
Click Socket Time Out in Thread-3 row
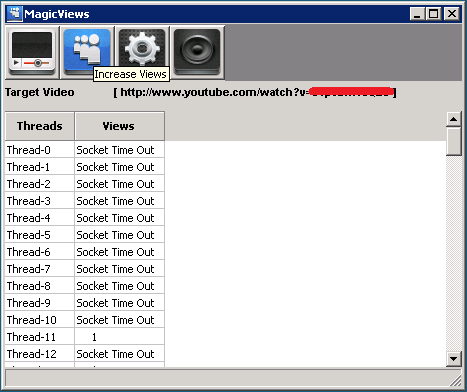(119, 201)
